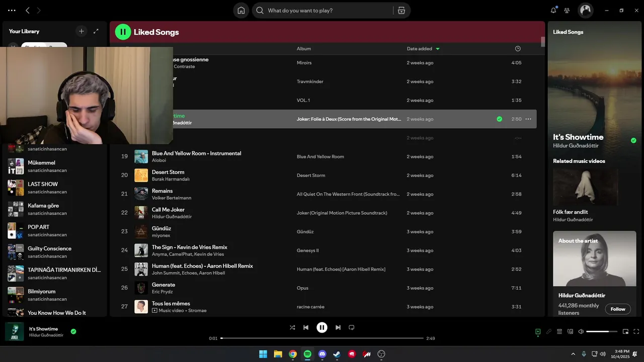Toggle liked checkmark on It's Showtime row

point(499,119)
